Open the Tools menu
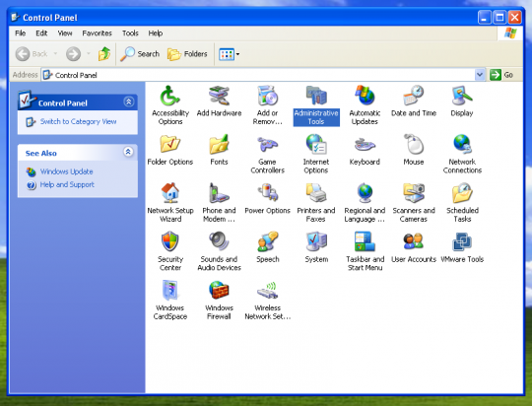 (x=130, y=34)
